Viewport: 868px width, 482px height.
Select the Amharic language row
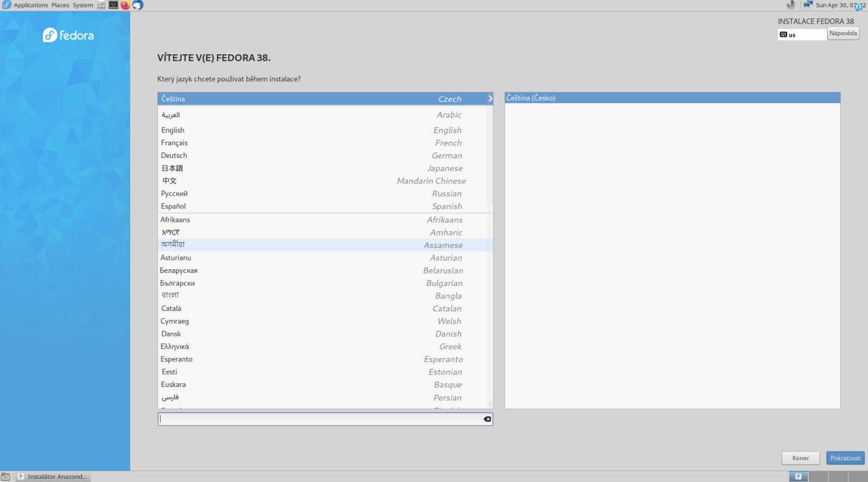(325, 232)
